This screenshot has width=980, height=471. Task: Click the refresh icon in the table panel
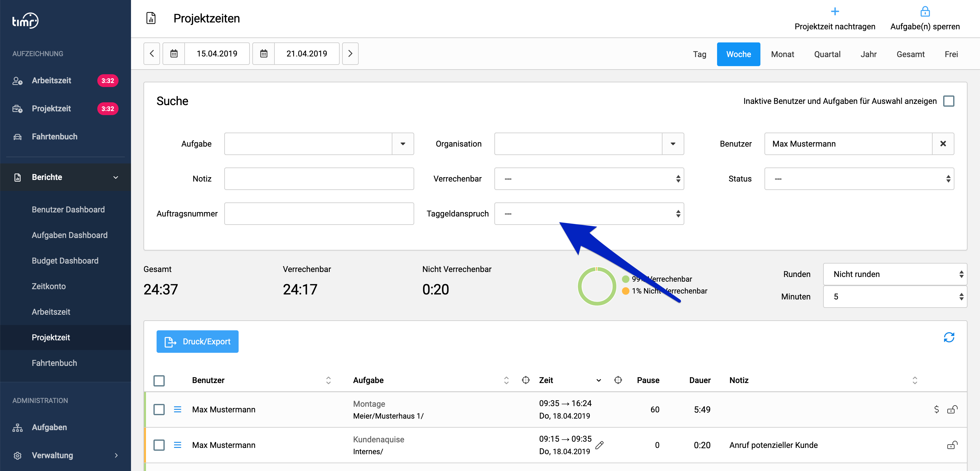[x=949, y=337]
